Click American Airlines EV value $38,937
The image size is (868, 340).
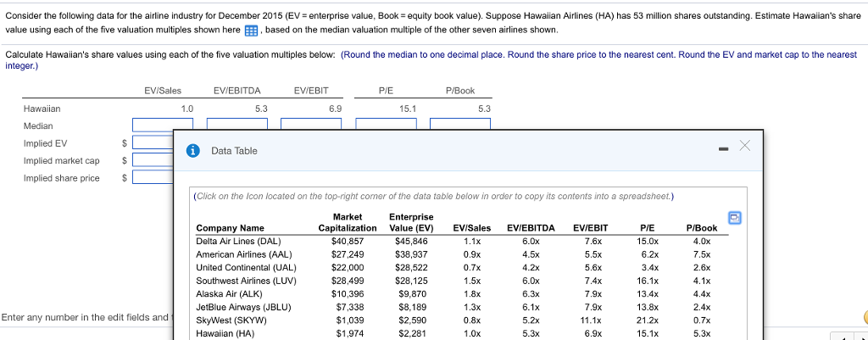pos(411,254)
